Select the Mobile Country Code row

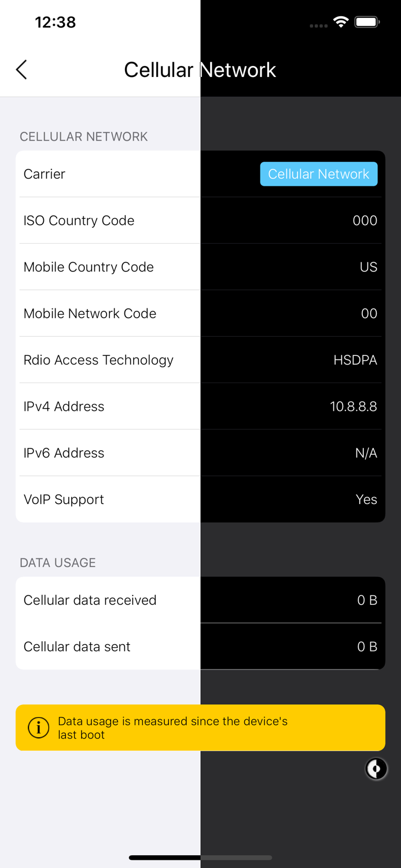pyautogui.click(x=200, y=267)
